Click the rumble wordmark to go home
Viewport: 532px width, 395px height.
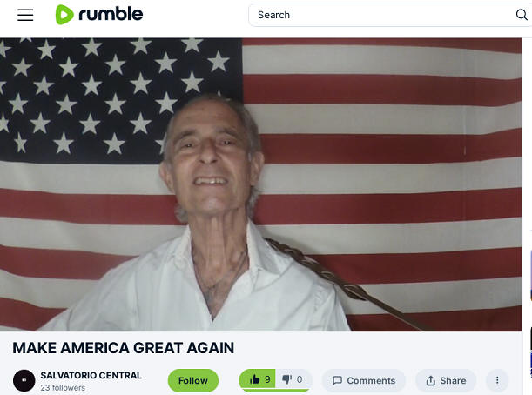111,14
